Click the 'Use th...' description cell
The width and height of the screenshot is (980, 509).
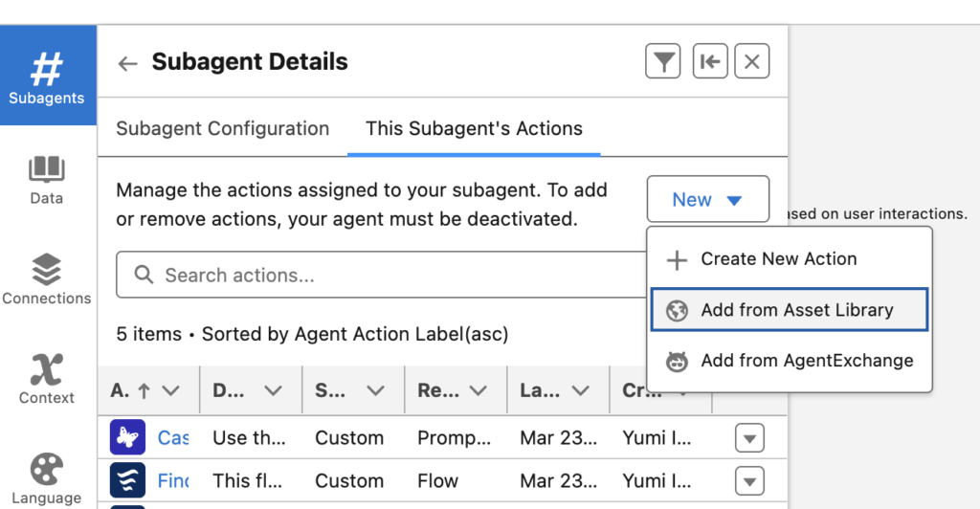249,438
